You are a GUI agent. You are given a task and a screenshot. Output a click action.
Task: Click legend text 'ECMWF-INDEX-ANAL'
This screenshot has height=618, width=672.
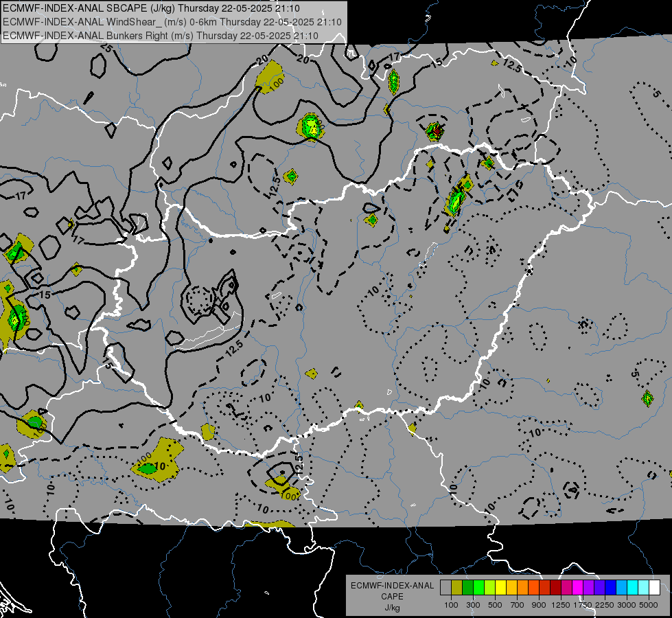[x=392, y=586]
